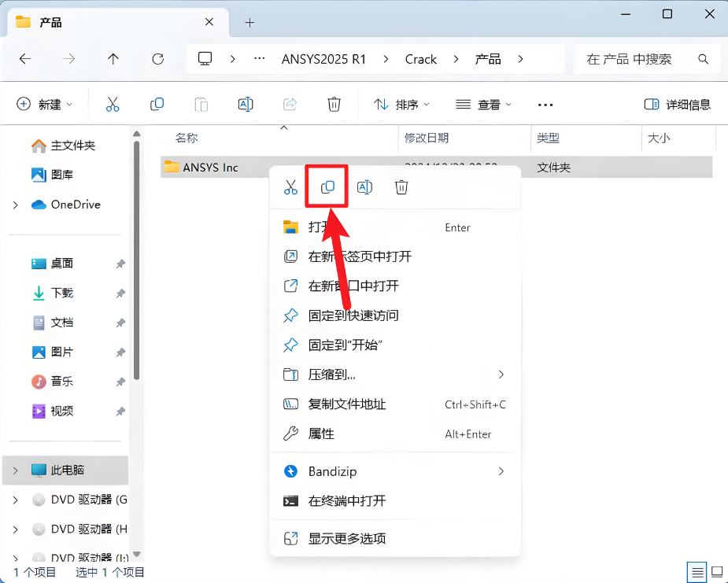Click the Cut scissors icon in the context menu

[x=290, y=187]
